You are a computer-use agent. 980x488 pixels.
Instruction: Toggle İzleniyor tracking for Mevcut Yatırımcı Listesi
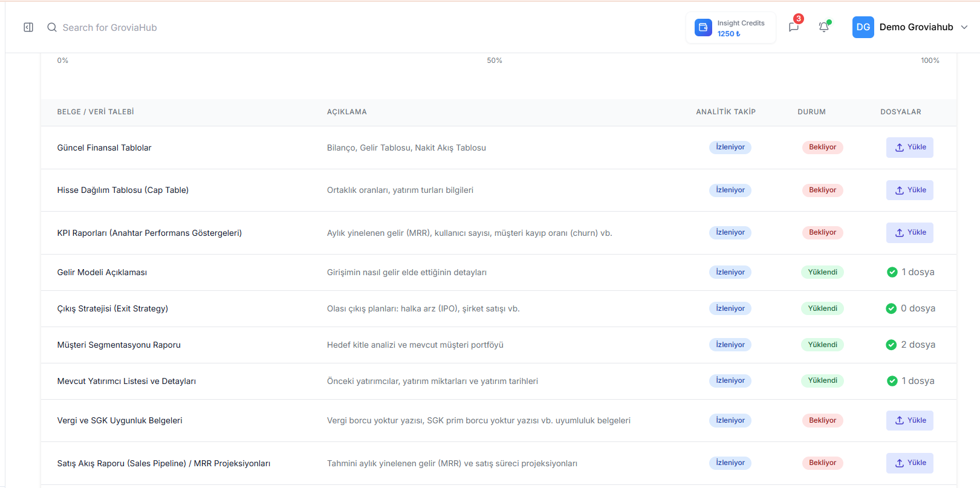[x=730, y=381]
